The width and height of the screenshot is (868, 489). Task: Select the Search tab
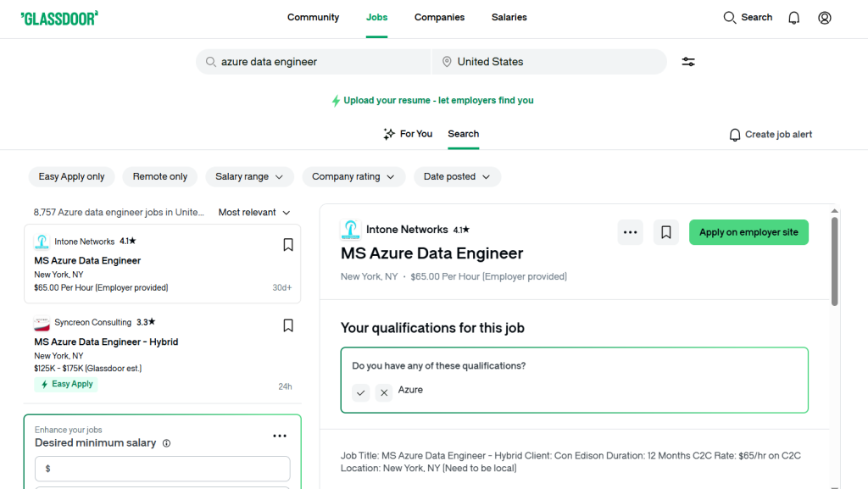(464, 134)
